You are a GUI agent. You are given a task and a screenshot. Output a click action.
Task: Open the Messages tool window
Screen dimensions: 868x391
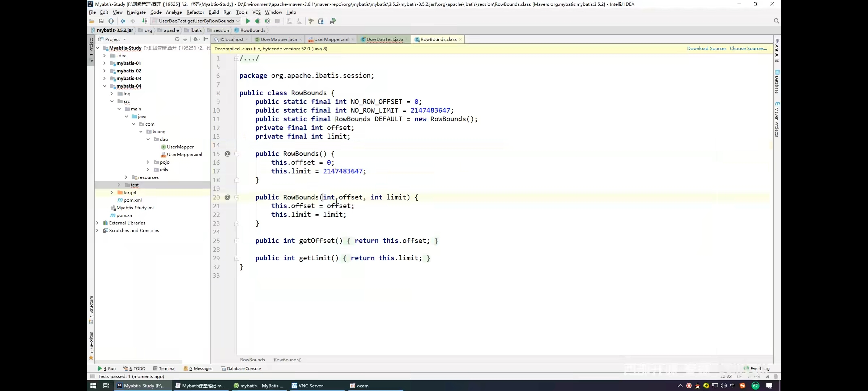coord(198,369)
